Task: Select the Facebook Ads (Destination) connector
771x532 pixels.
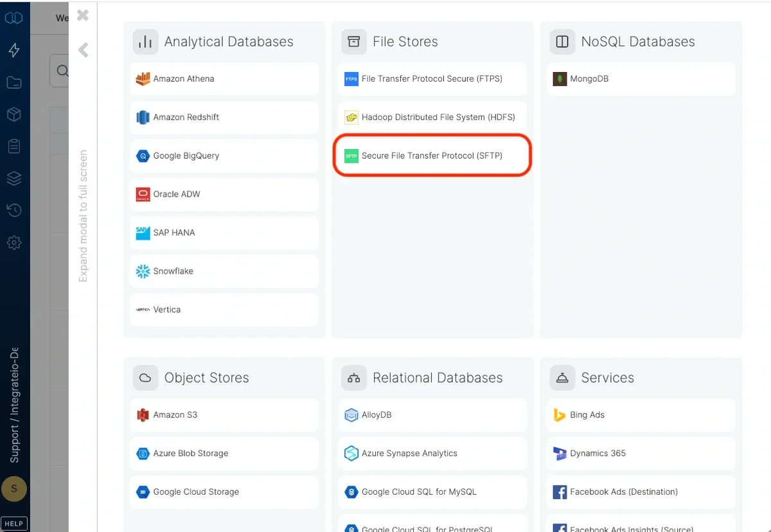Action: tap(640, 492)
